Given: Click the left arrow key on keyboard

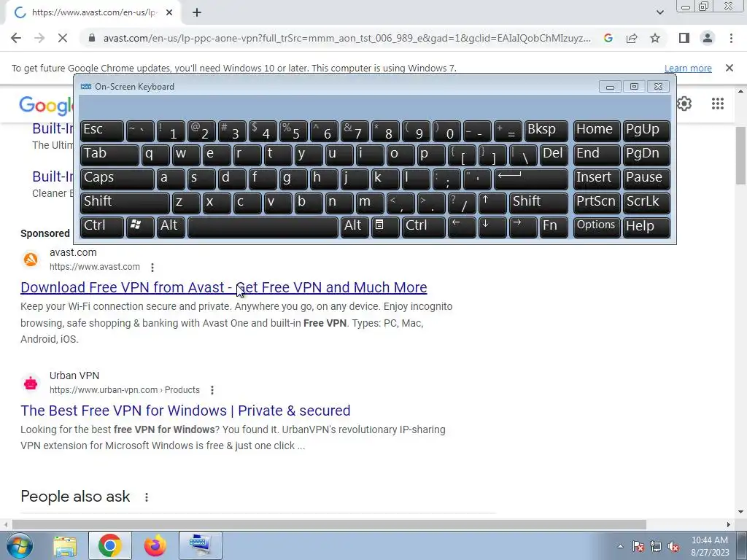Looking at the screenshot, I should pos(462,227).
